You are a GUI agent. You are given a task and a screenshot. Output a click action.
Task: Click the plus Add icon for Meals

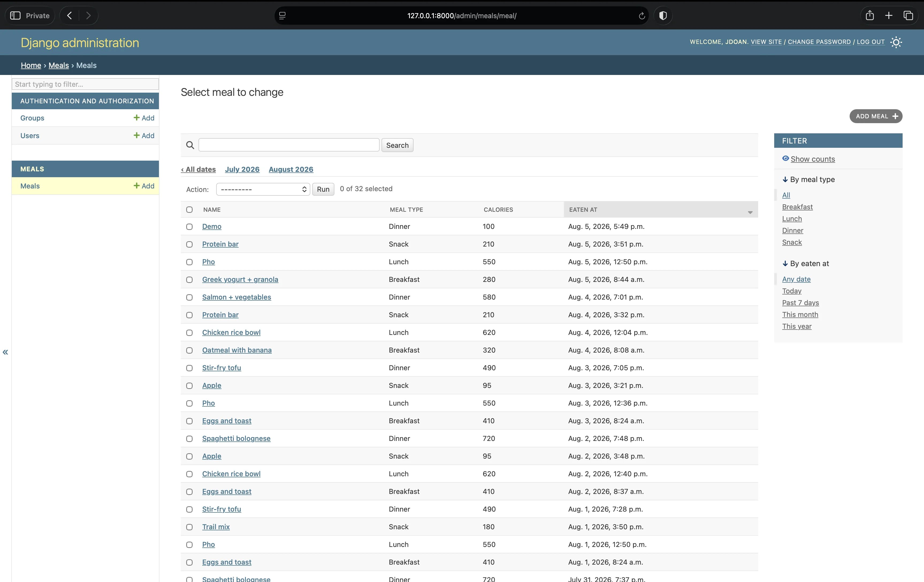coord(144,186)
